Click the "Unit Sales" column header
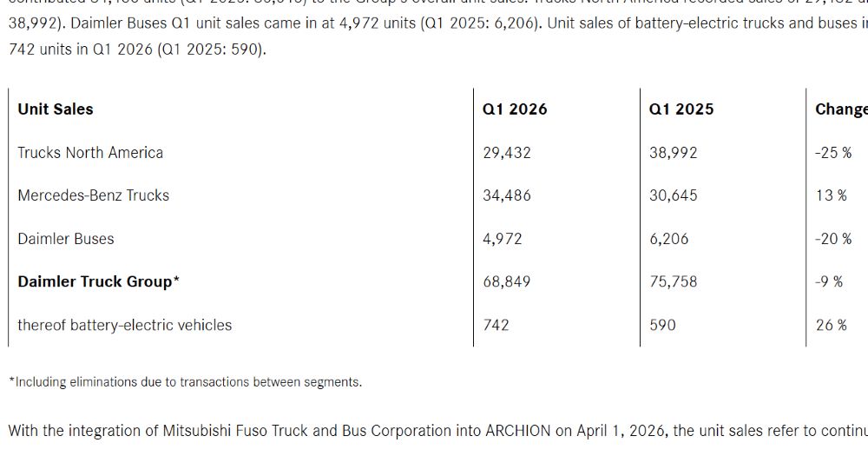 [56, 109]
